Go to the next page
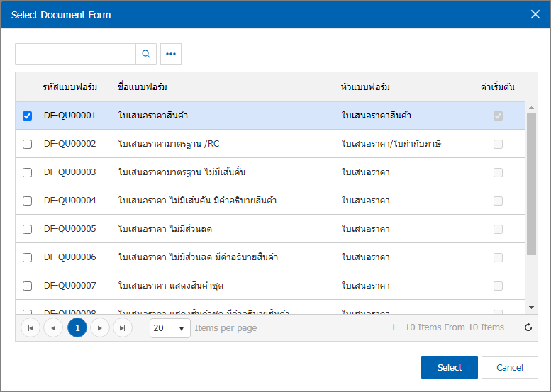Image resolution: width=551 pixels, height=392 pixels. coord(100,327)
